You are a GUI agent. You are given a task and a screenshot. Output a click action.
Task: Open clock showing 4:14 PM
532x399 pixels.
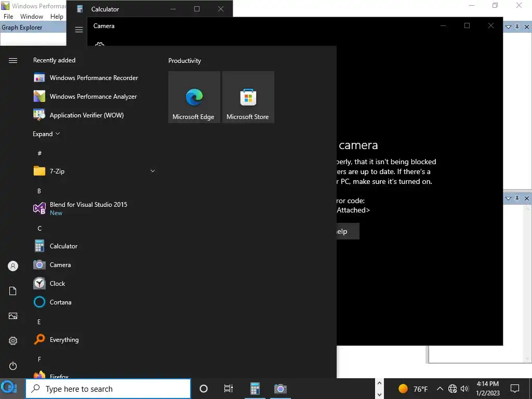pyautogui.click(x=487, y=389)
